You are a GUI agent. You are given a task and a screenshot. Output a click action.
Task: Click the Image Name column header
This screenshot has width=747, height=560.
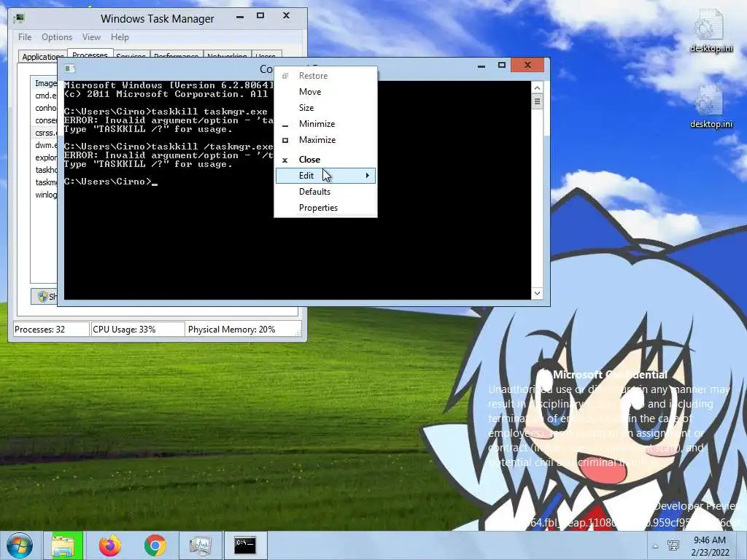point(44,83)
